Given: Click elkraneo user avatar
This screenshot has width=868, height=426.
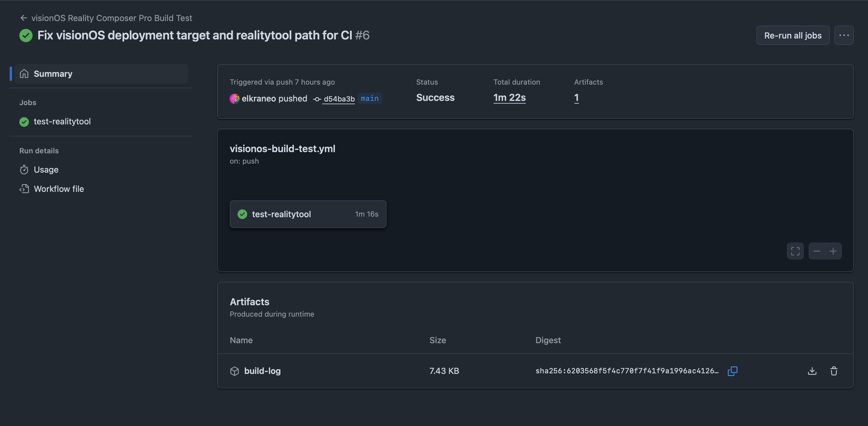Looking at the screenshot, I should click(234, 98).
